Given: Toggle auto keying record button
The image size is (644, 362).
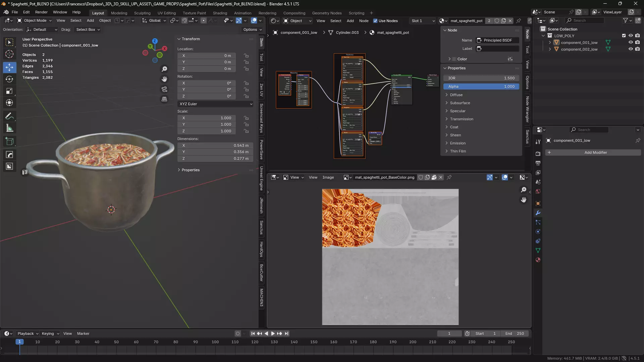Looking at the screenshot, I should click(238, 334).
